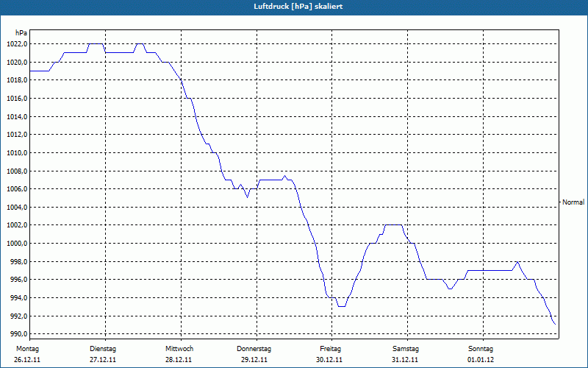Screen dimensions: 588x368
Task: Click the date 31.12.11
Action: coord(405,360)
